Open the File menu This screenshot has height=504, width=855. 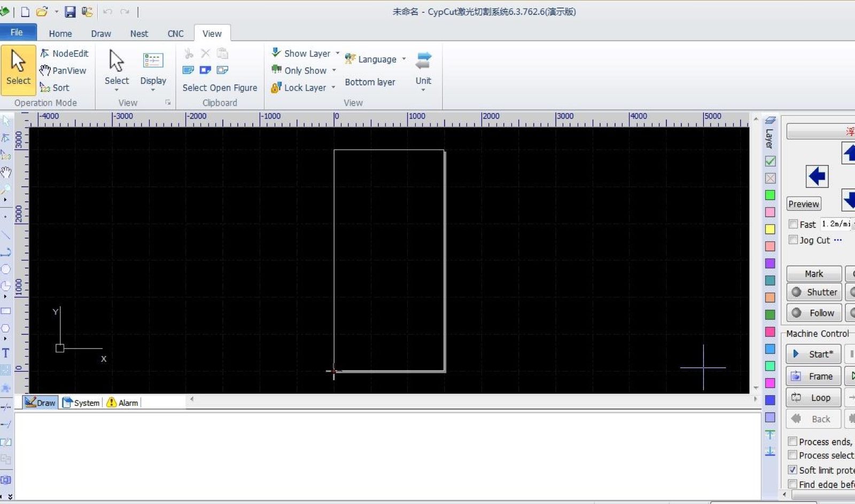point(17,33)
